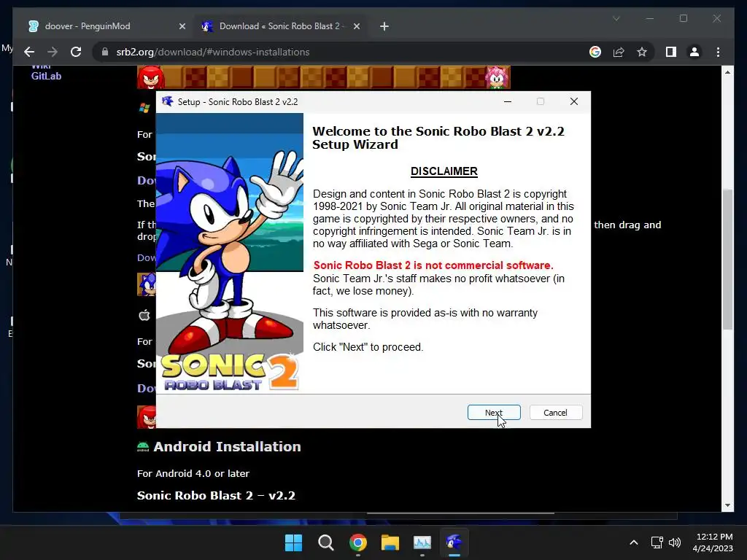Click the Sonic Robo Blast 2 logo image

click(230, 373)
